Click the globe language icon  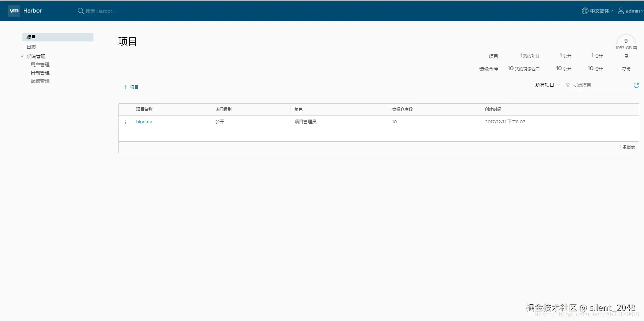(585, 11)
